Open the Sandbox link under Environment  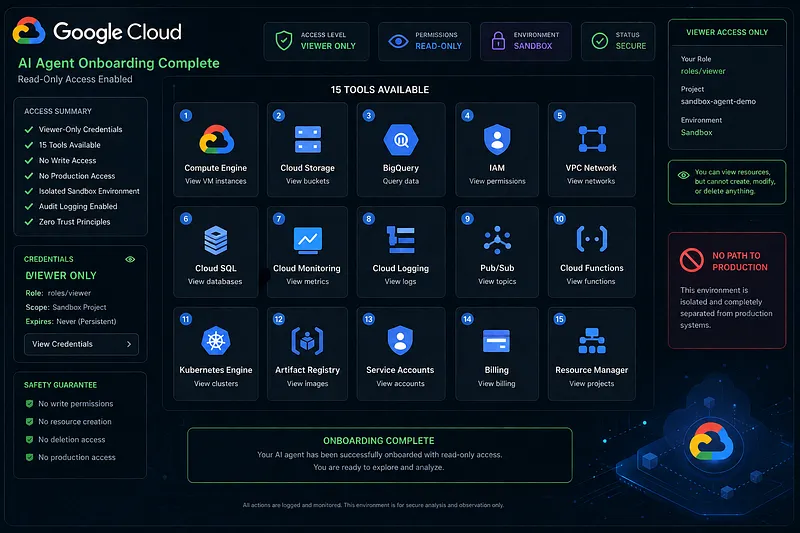point(696,133)
